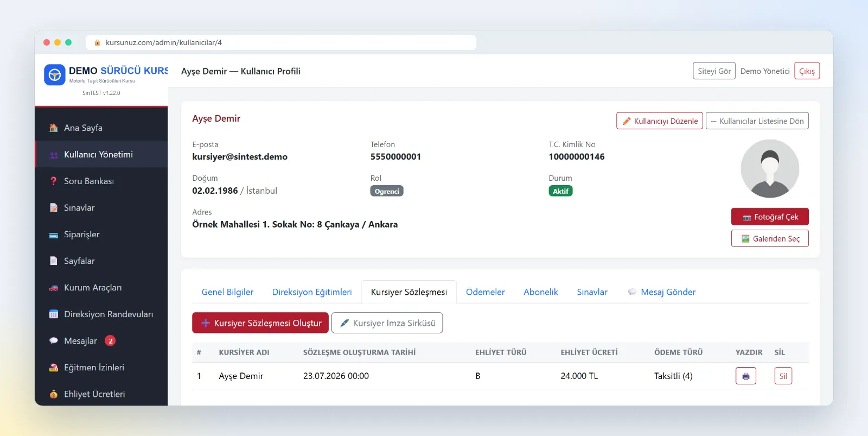Screen dimensions: 868x436
Task: Click the Taksitli (4) payment cell
Action: pyautogui.click(x=673, y=376)
